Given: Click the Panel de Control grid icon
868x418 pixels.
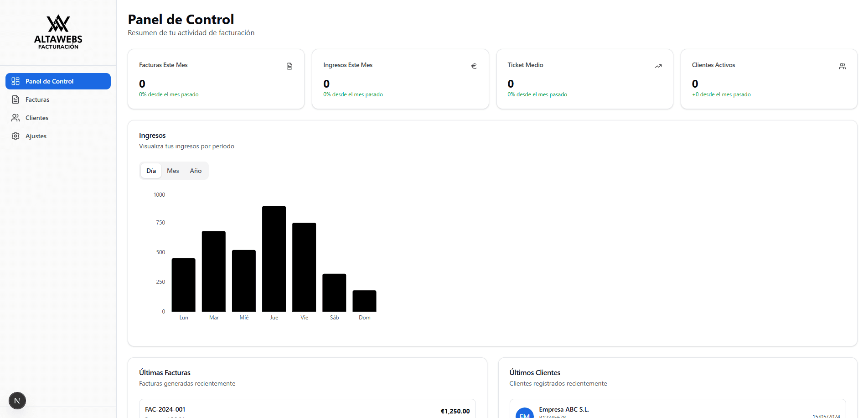Looking at the screenshot, I should pos(15,81).
